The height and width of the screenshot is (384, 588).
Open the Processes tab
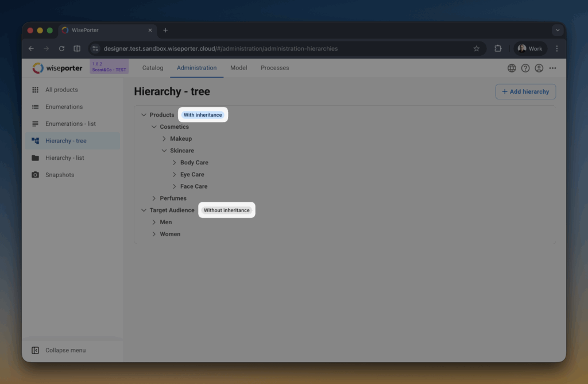pos(274,68)
